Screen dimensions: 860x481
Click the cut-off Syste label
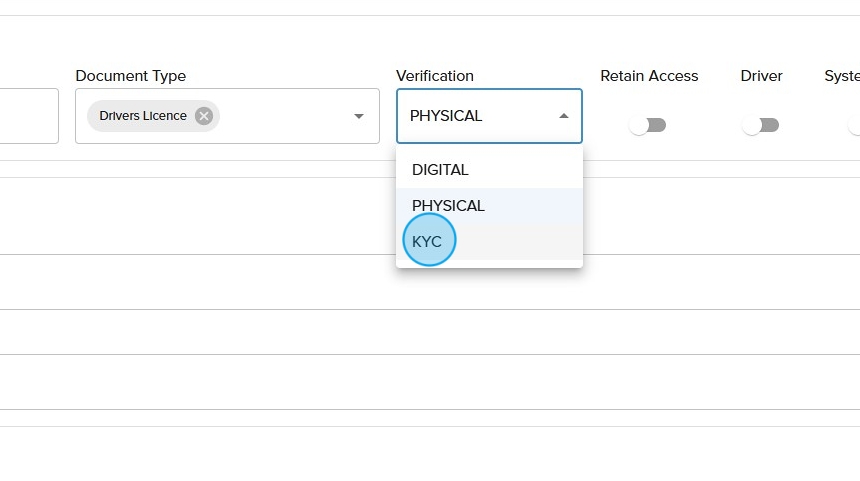pos(842,76)
